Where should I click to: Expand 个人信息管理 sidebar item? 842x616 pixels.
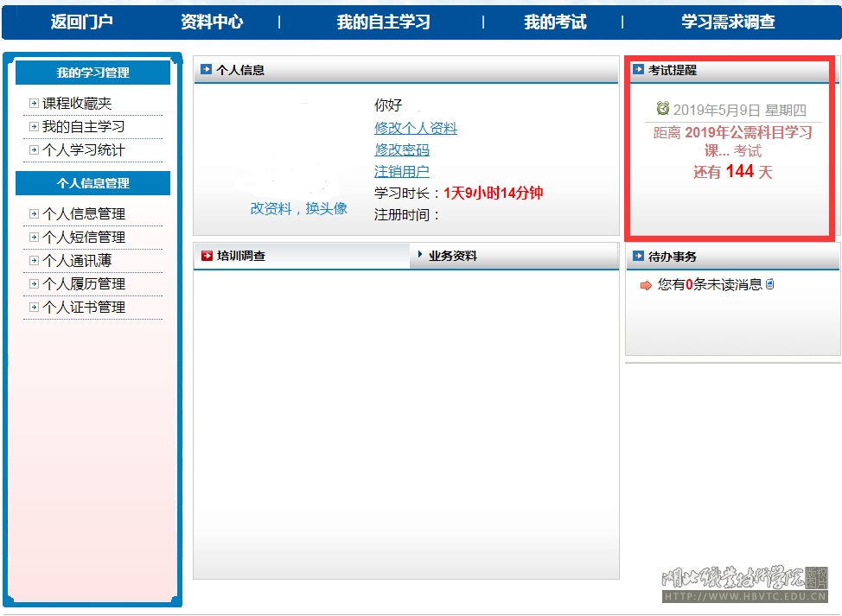click(84, 213)
